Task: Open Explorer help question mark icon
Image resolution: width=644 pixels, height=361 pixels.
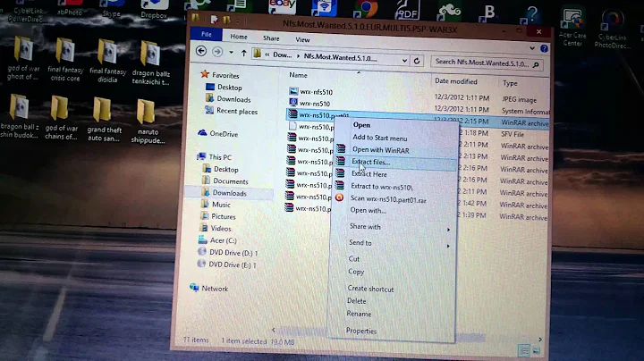Action: (544, 48)
